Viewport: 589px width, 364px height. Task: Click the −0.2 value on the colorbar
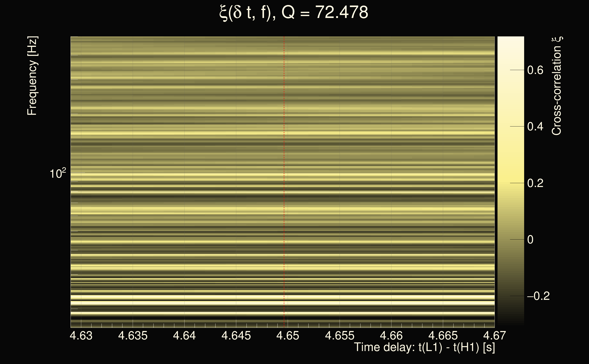[538, 296]
